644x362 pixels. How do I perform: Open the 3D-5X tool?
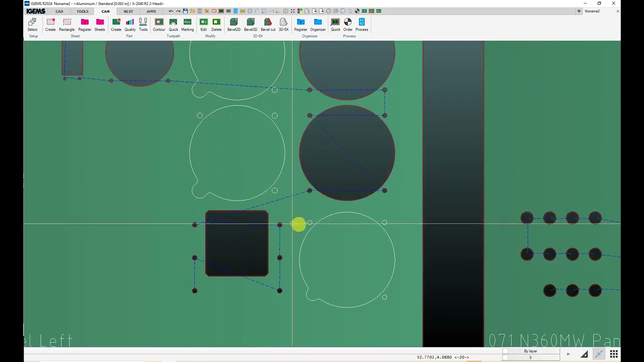(284, 25)
